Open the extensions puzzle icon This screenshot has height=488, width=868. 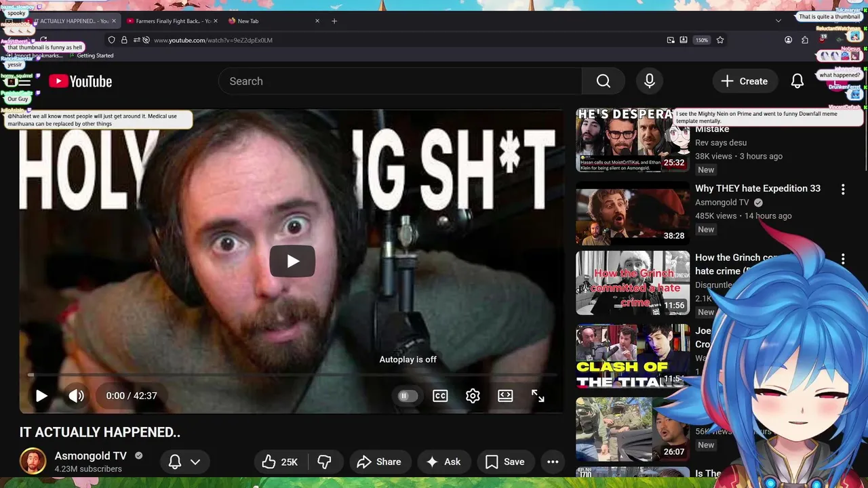(x=805, y=40)
